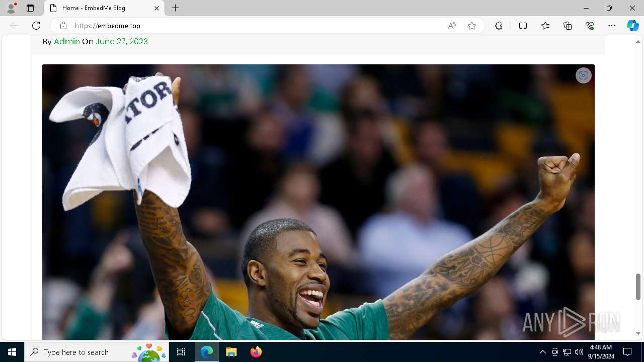Show hidden system tray icons
The image size is (644, 362).
pos(542,352)
